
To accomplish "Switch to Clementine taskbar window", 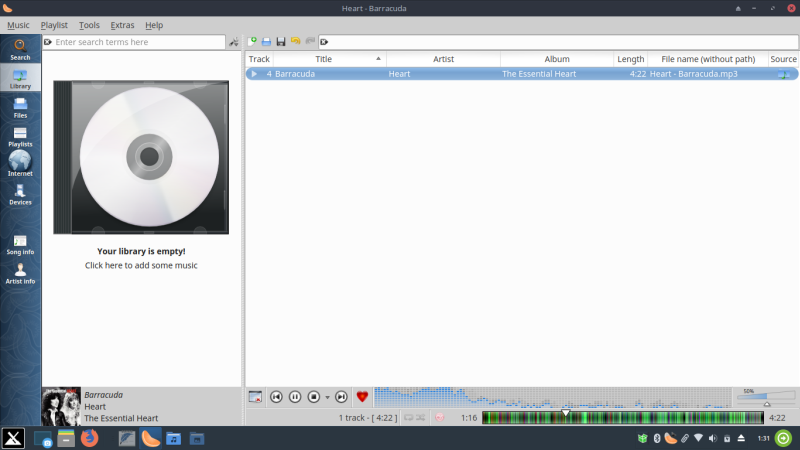I will pyautogui.click(x=151, y=438).
